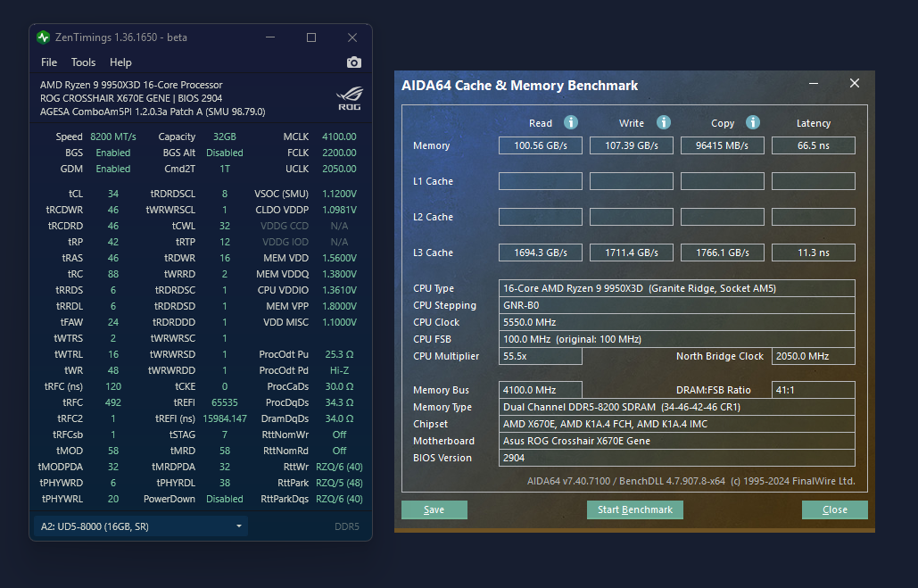This screenshot has height=588, width=918.
Task: Click the ZenTimings screenshot camera icon
Action: [x=354, y=62]
